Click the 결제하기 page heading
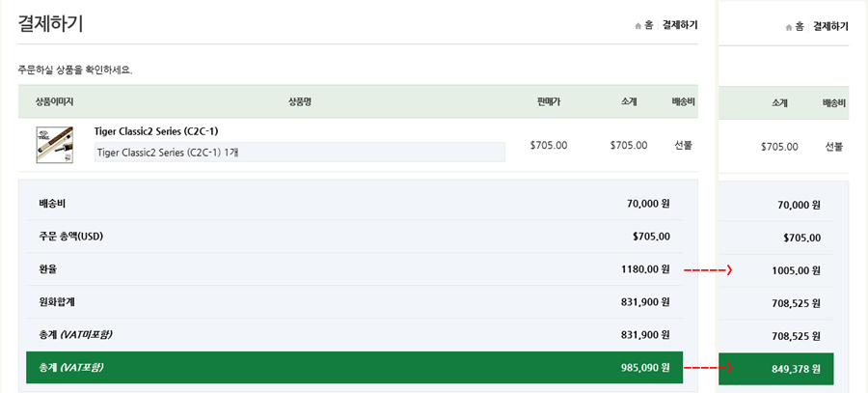This screenshot has height=393, width=868. coord(50,24)
